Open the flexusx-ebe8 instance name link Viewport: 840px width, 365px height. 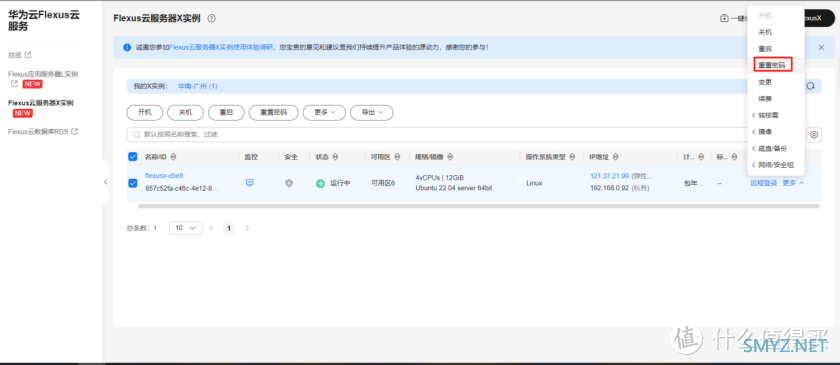pyautogui.click(x=164, y=176)
